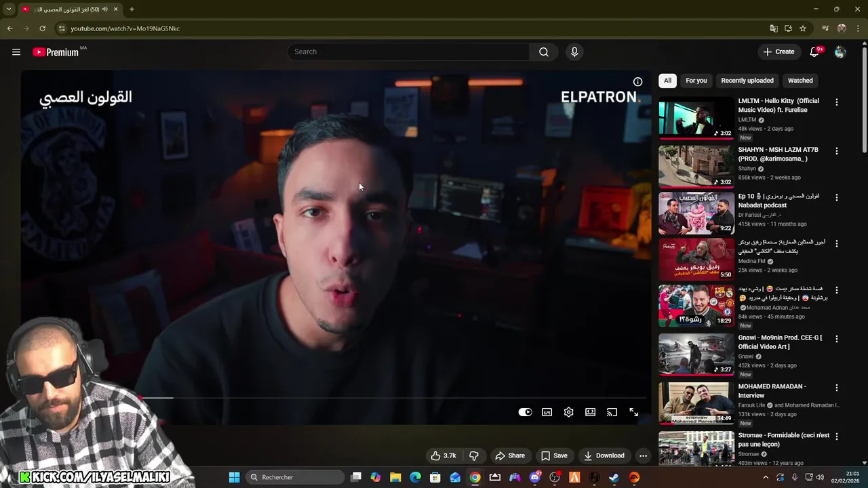Screen dimensions: 868x488
Task: Open more actions below video
Action: [x=644, y=455]
